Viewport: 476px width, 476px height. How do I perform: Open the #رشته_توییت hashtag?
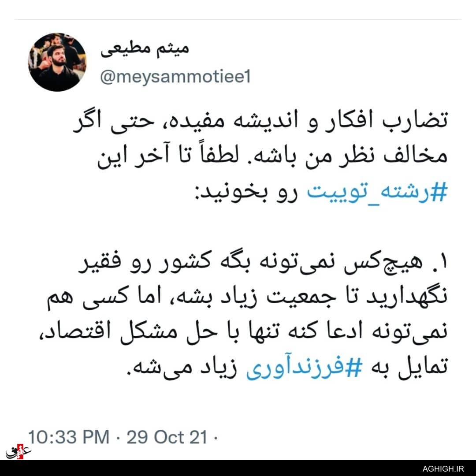pos(377,193)
